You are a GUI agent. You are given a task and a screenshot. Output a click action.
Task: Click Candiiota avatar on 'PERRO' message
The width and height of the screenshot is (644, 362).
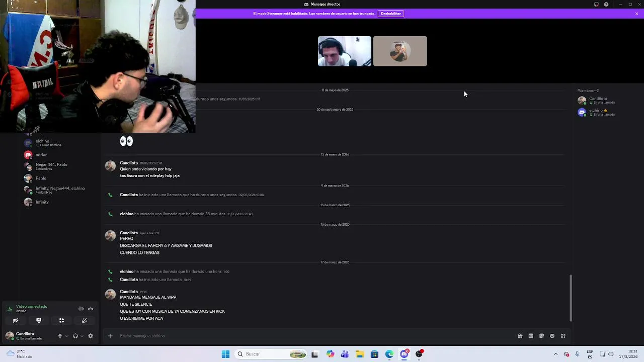coord(110,236)
